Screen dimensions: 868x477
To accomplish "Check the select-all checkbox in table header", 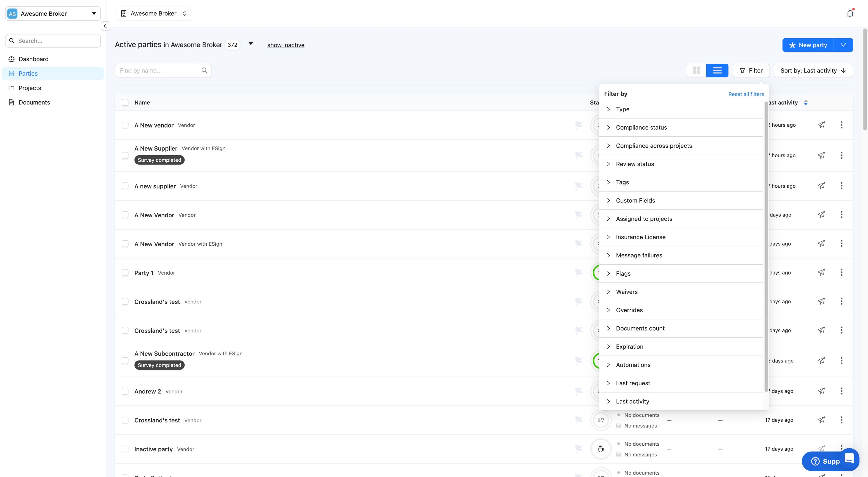I will point(125,102).
